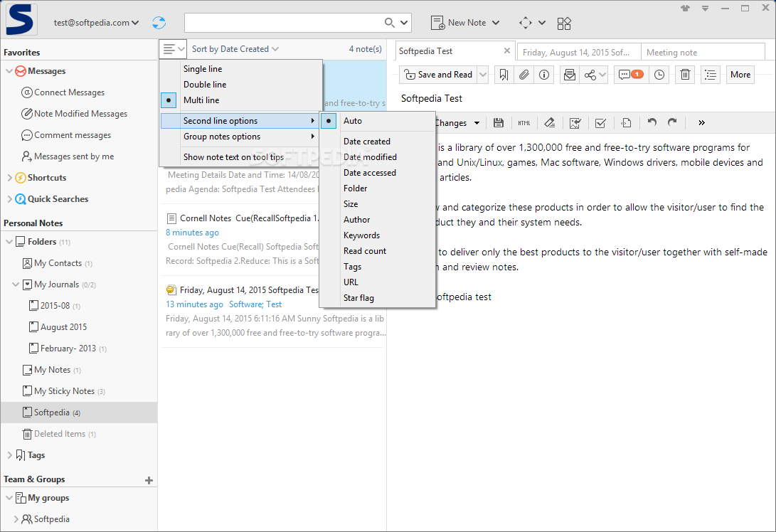Click the outline list icon
The height and width of the screenshot is (532, 776).
(711, 75)
